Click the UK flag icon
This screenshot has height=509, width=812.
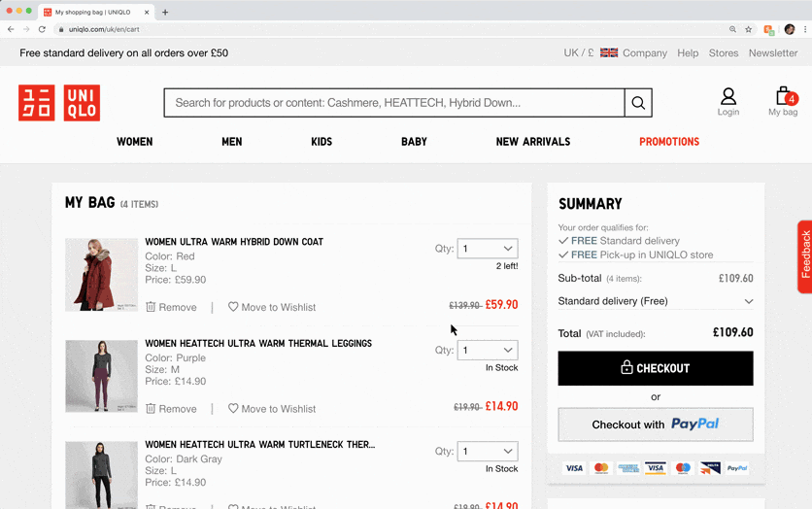pos(609,52)
